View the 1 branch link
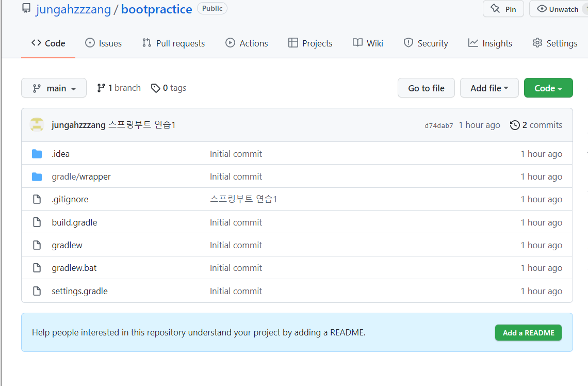The image size is (588, 386). (119, 88)
